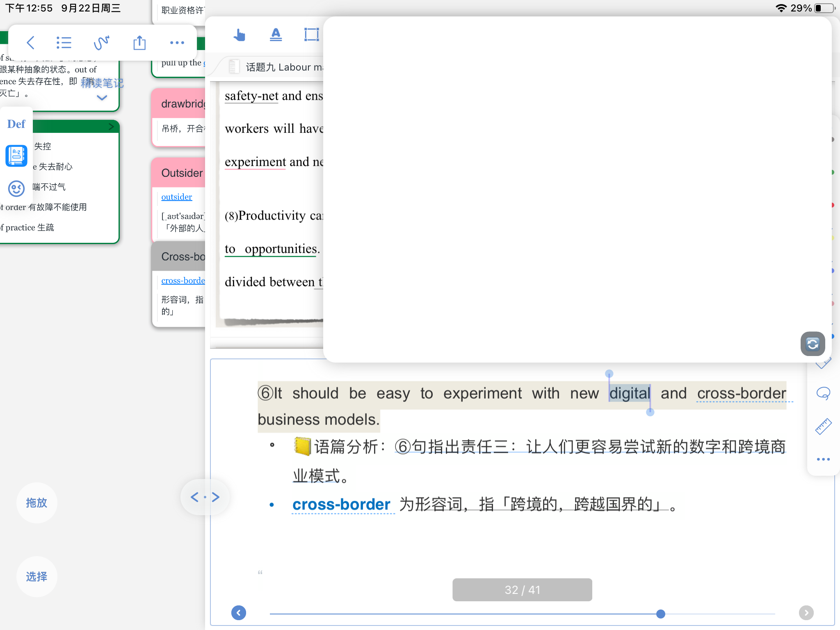Screen dimensions: 840x630
Task: Tap the underlined cross-border in sentence ⑥
Action: pos(742,393)
